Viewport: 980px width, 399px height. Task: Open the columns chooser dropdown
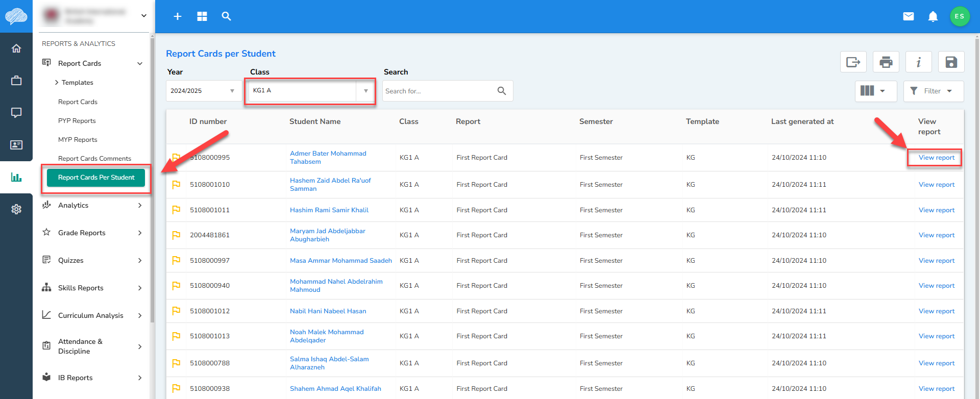coord(876,91)
